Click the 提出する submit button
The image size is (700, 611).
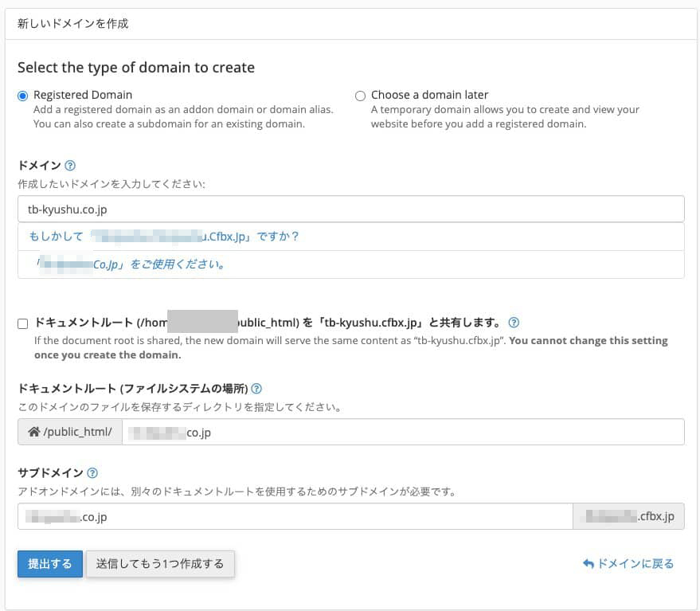tap(50, 564)
